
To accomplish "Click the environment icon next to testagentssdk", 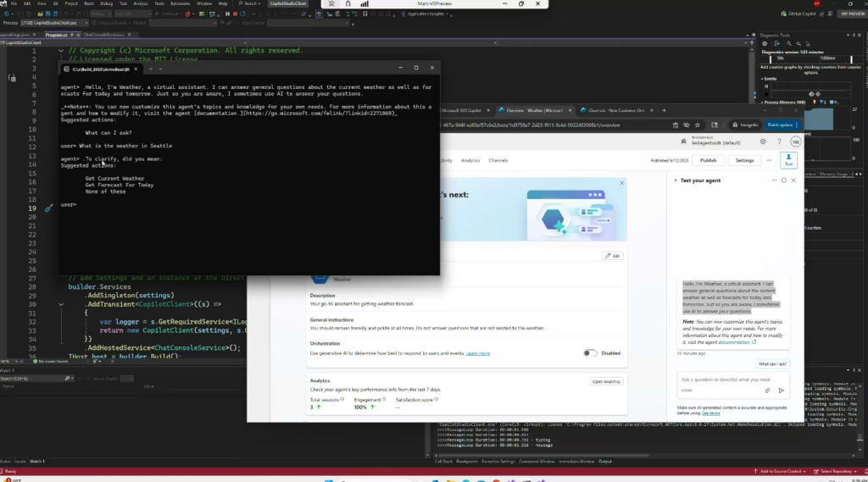I will 684,141.
